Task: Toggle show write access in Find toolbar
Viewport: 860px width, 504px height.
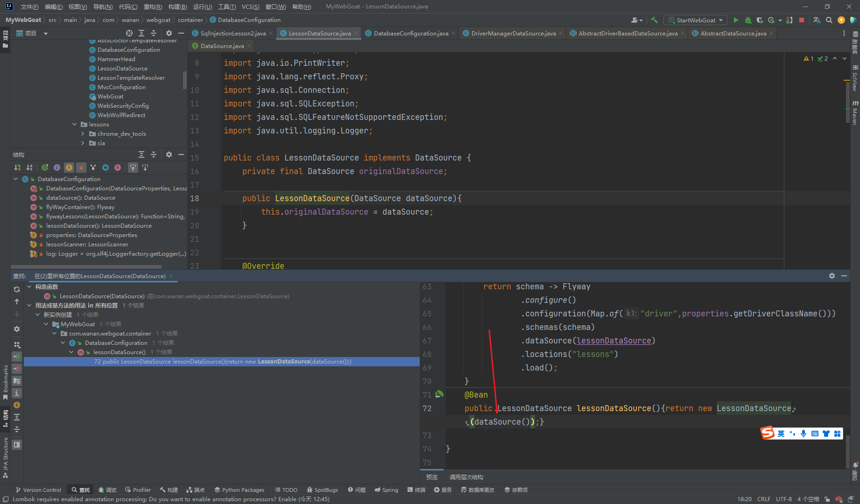Action: click(x=17, y=369)
